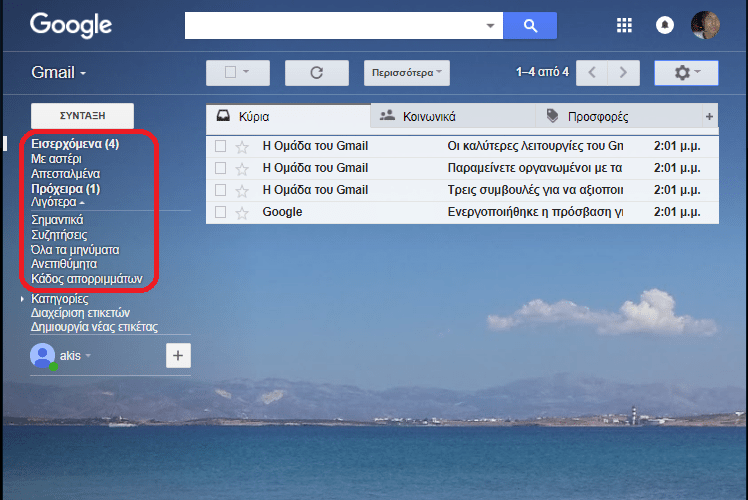The width and height of the screenshot is (748, 500).
Task: Start a new chat with plus button
Action: pyautogui.click(x=178, y=355)
